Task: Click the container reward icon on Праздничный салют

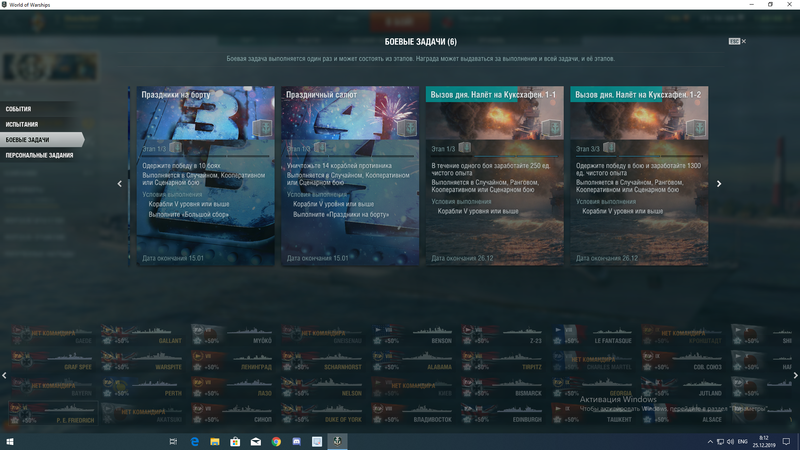Action: [406, 128]
